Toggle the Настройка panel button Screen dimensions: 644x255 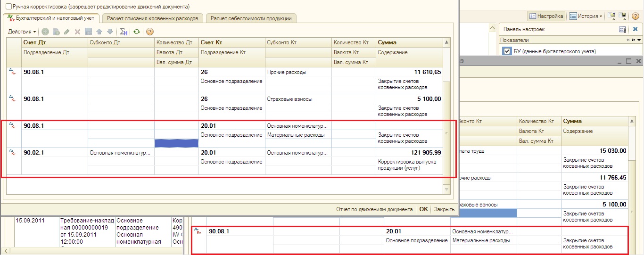click(546, 16)
